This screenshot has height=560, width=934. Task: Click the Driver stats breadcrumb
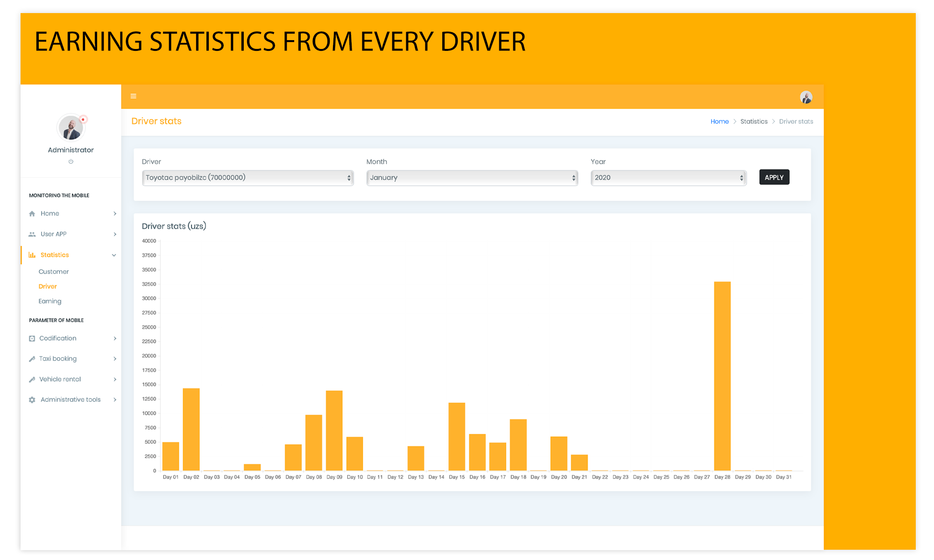(796, 121)
